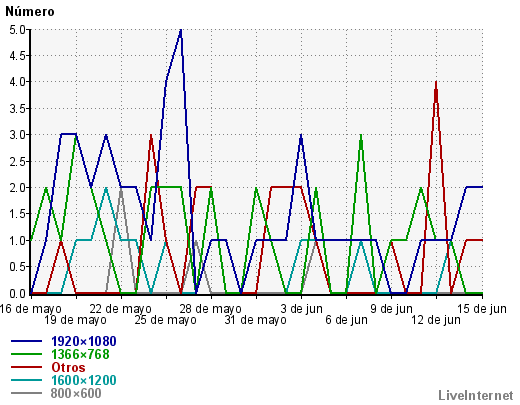Click the 28 de mayo date label
Viewport: 520px width, 405px height.
coord(211,309)
